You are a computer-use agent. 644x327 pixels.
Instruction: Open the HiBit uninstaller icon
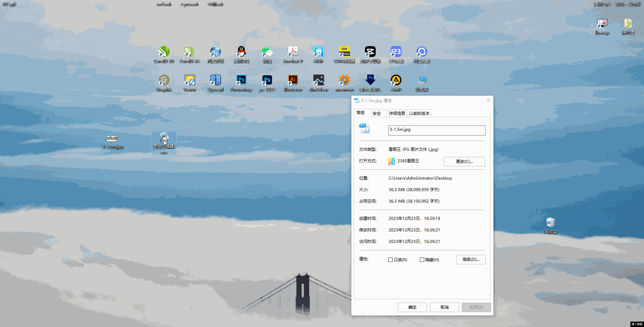tap(319, 55)
